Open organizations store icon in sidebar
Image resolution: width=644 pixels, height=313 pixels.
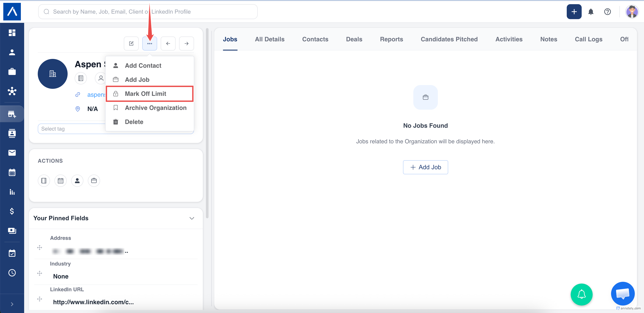click(12, 114)
